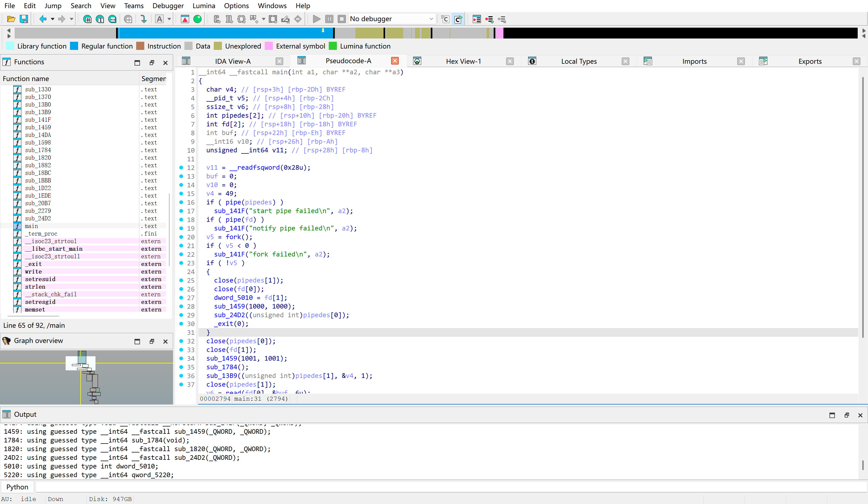
Task: Open the Lumina menu
Action: pyautogui.click(x=204, y=6)
